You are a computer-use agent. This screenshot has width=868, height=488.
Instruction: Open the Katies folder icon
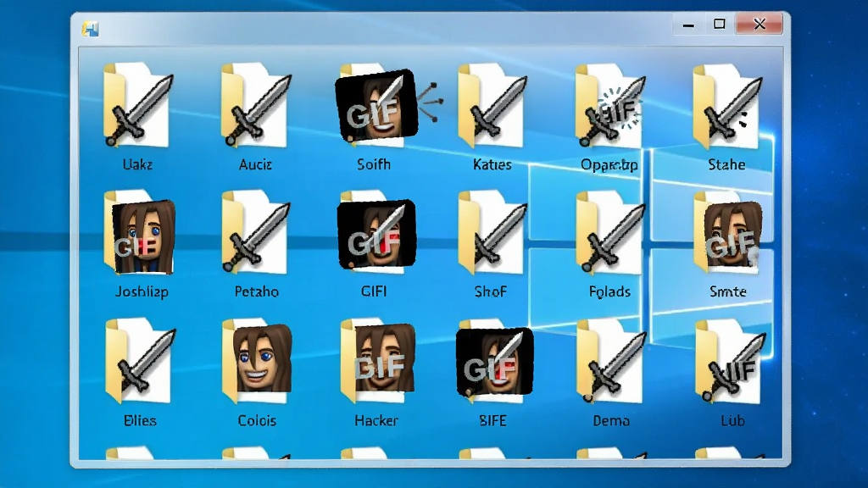point(492,105)
